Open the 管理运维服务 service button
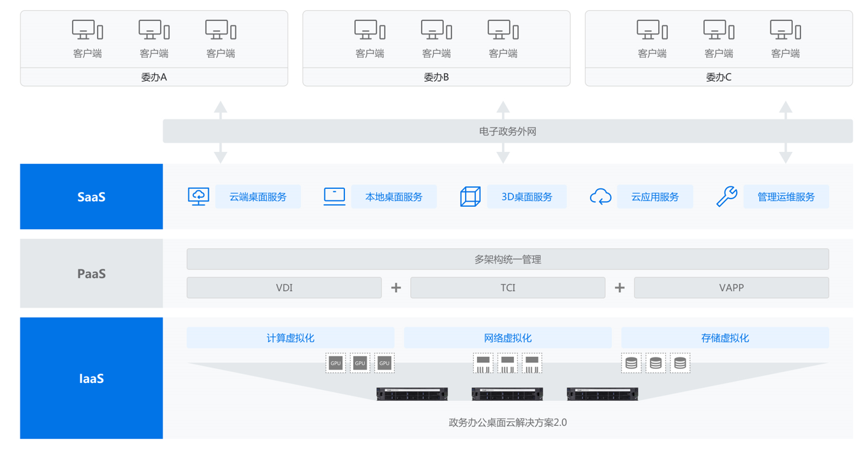Screen dimensions: 868x455 coord(786,197)
